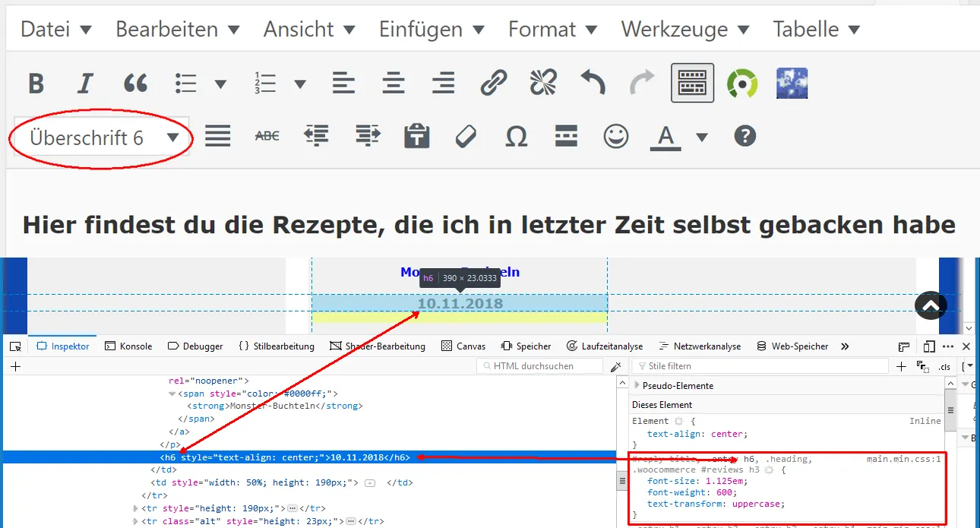Image resolution: width=980 pixels, height=528 pixels.
Task: Open the text color picker arrow
Action: (x=702, y=138)
